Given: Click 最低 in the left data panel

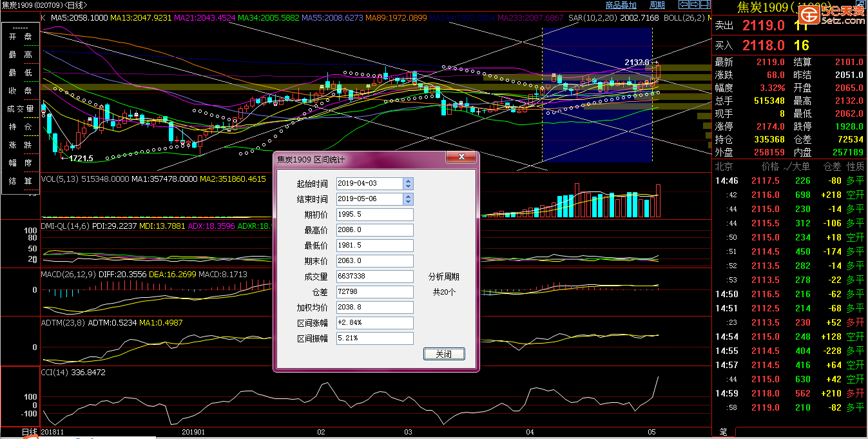Looking at the screenshot, I should (20, 73).
